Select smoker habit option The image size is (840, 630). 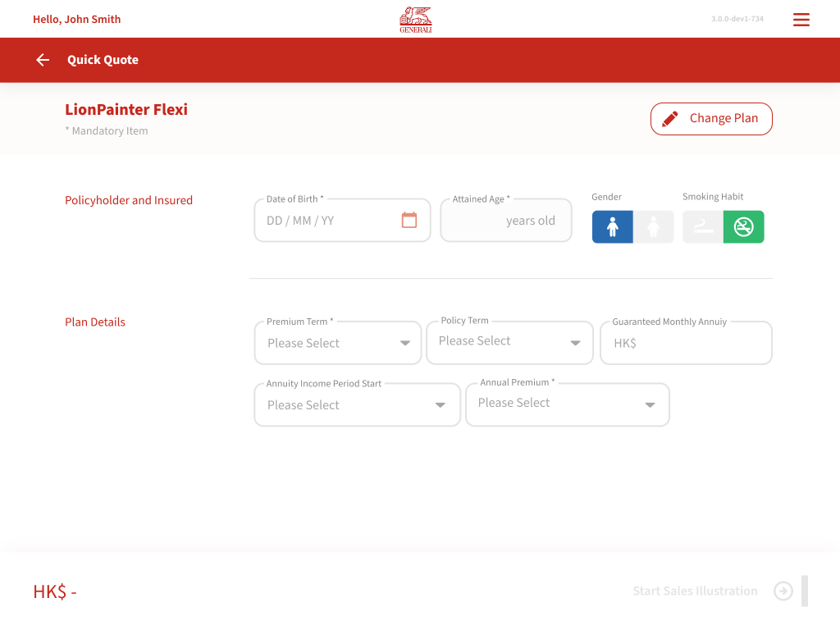click(x=703, y=227)
